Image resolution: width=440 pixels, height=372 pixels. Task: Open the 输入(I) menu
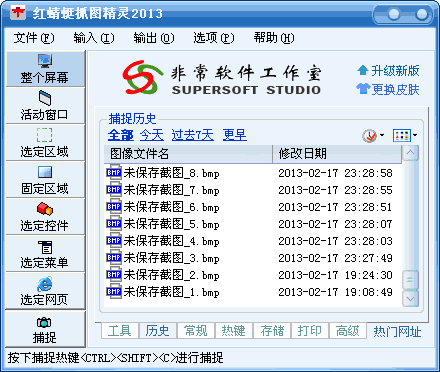click(94, 38)
